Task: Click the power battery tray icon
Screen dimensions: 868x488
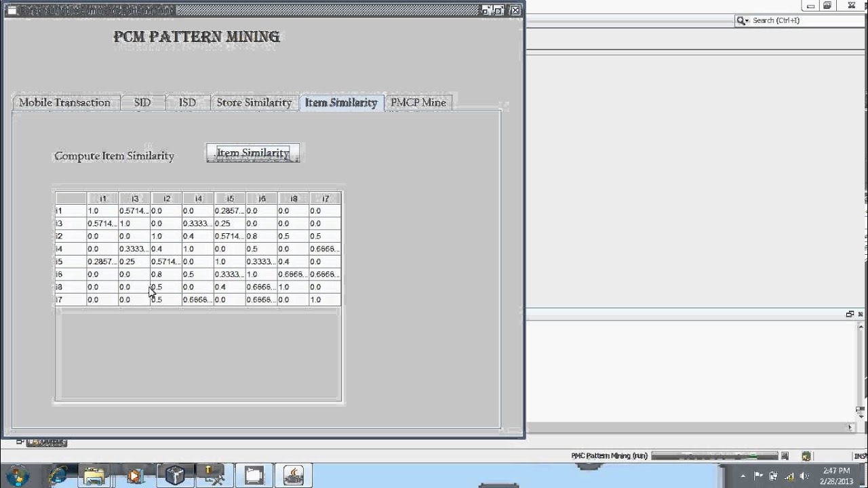Action: coord(773,476)
